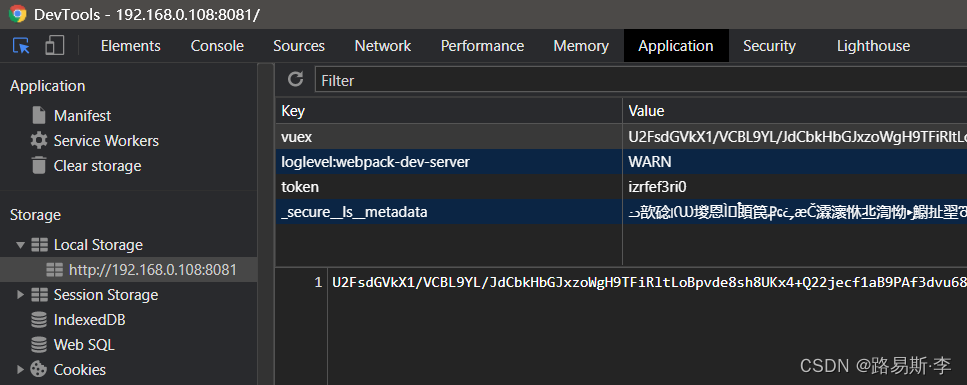Click the Storage section heading
This screenshot has height=385, width=967.
point(35,215)
